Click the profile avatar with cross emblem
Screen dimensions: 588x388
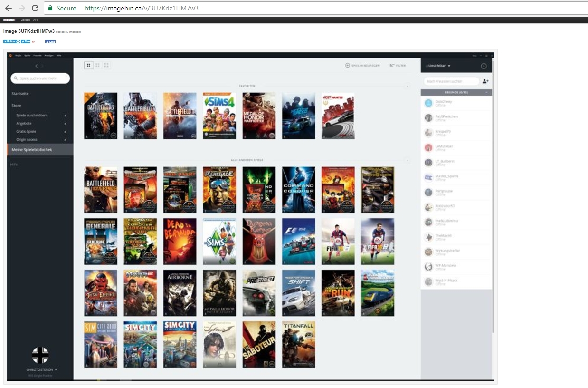(40, 355)
